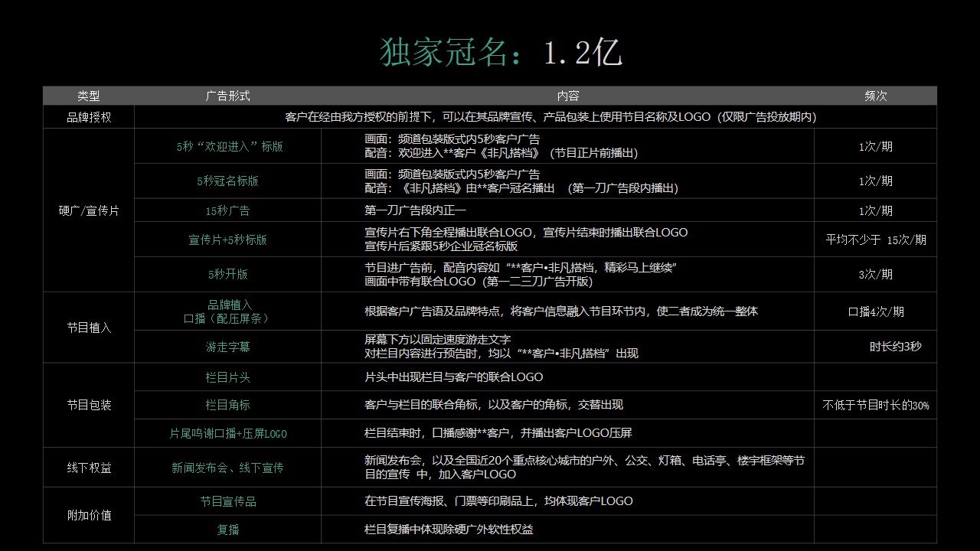Click the content starting 栏目结束时，口播感谢
This screenshot has width=980, height=551.
pos(567,433)
